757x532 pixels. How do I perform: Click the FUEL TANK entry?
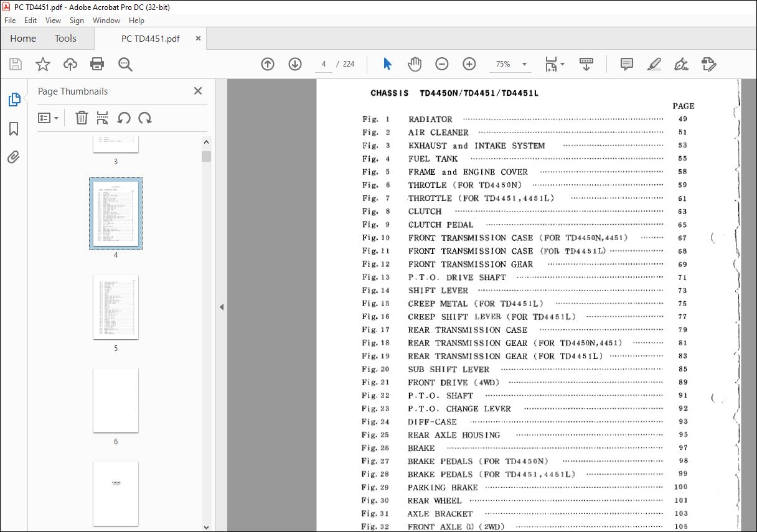click(433, 159)
